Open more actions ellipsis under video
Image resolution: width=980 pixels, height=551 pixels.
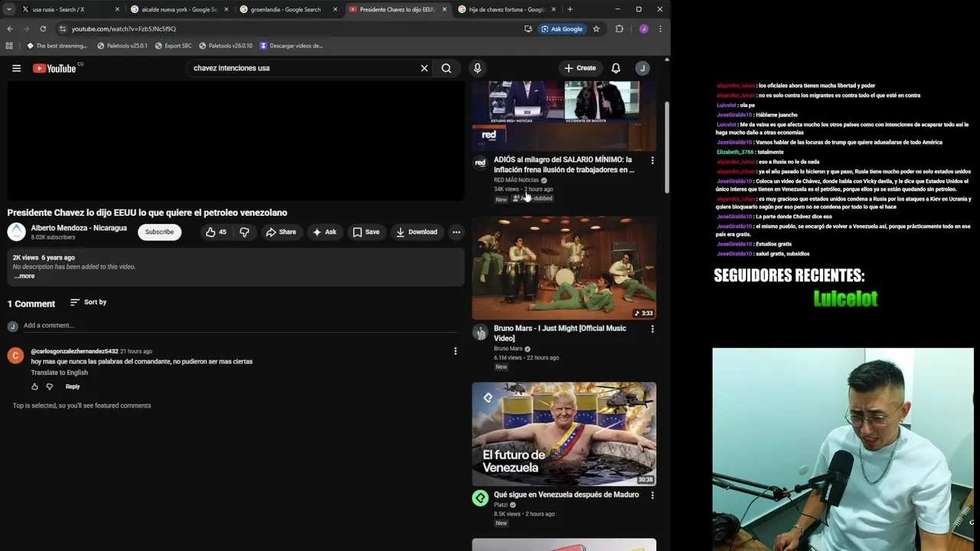(x=456, y=232)
